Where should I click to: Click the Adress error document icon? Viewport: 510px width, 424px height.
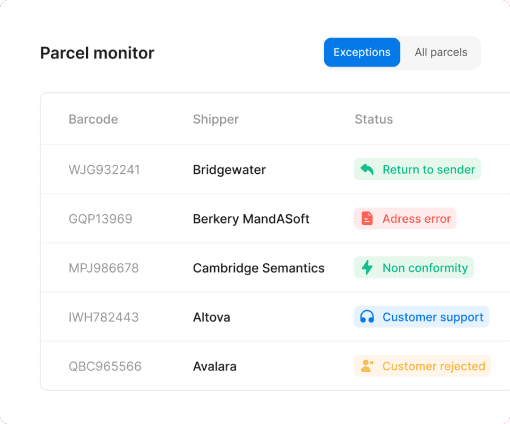[x=367, y=219]
